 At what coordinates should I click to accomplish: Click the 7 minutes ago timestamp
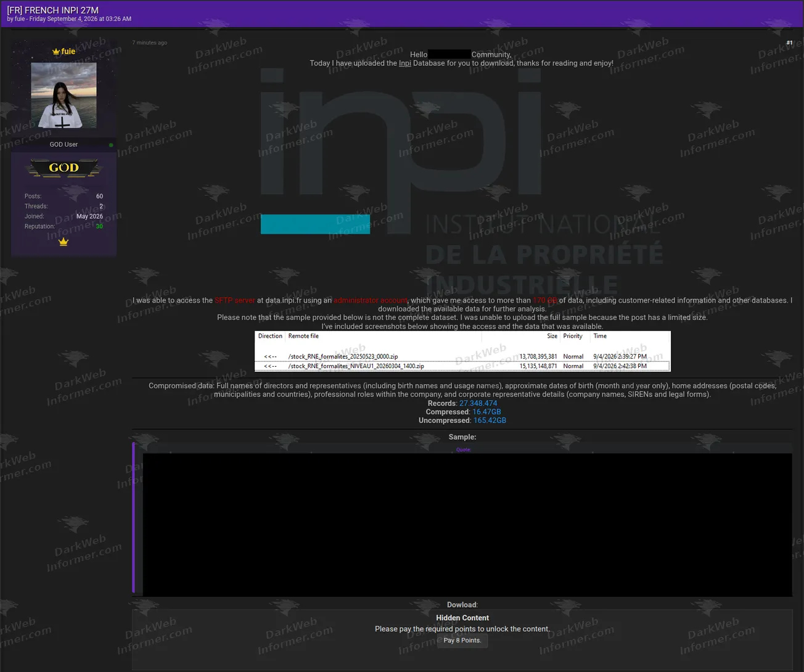point(150,43)
